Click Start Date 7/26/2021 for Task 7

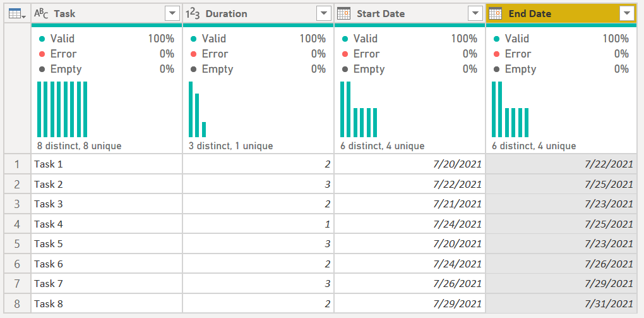(410, 283)
